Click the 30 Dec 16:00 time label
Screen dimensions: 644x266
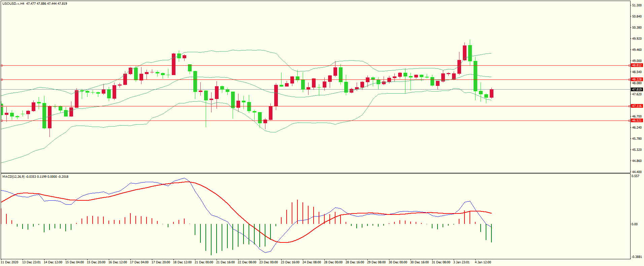click(x=419, y=262)
